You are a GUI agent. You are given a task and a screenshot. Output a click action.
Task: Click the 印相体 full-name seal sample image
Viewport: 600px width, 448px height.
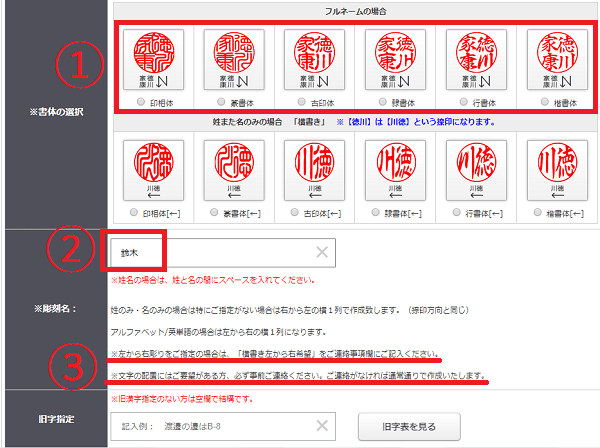[x=153, y=60]
